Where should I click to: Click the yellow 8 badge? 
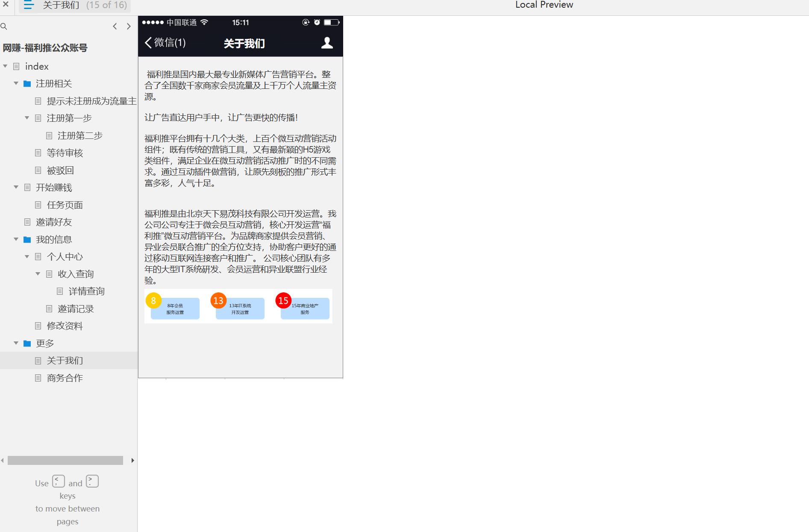pyautogui.click(x=153, y=300)
